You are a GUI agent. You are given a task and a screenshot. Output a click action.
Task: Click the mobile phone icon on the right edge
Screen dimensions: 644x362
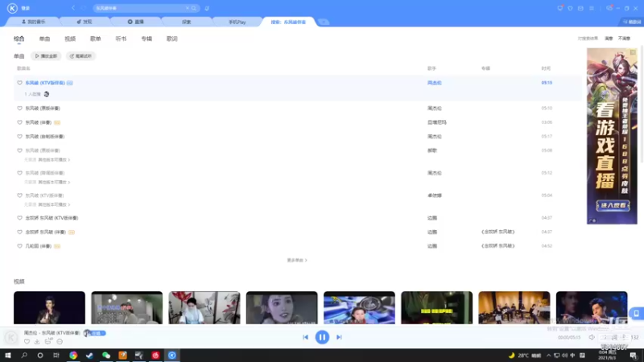(636, 314)
